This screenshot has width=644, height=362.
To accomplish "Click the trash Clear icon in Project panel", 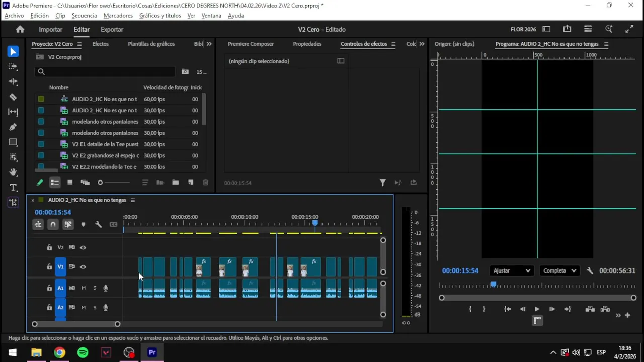I will pyautogui.click(x=205, y=183).
